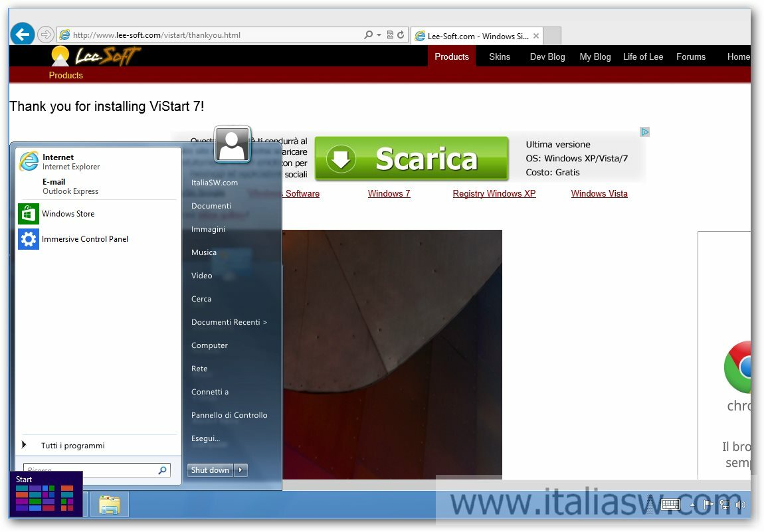The height and width of the screenshot is (532, 764).
Task: Open the Products nav item
Action: (x=452, y=56)
